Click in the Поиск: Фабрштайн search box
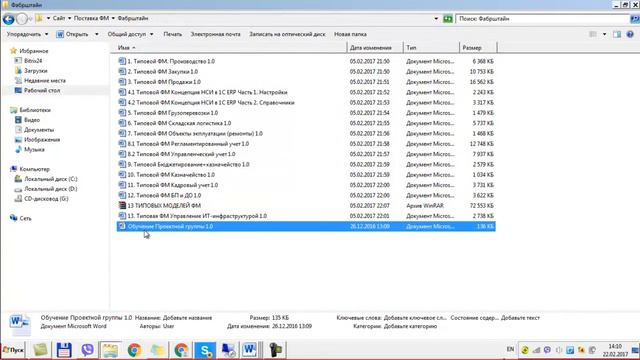640x360 pixels. (x=543, y=19)
